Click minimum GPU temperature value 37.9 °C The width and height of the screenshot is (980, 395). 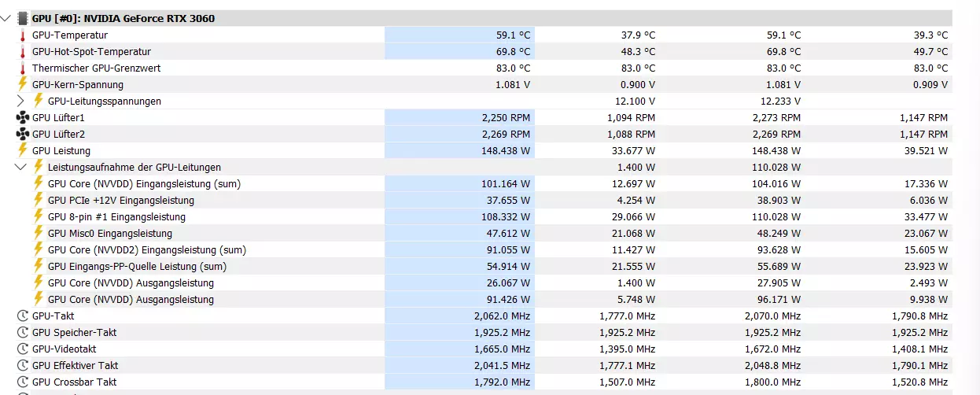click(x=638, y=35)
